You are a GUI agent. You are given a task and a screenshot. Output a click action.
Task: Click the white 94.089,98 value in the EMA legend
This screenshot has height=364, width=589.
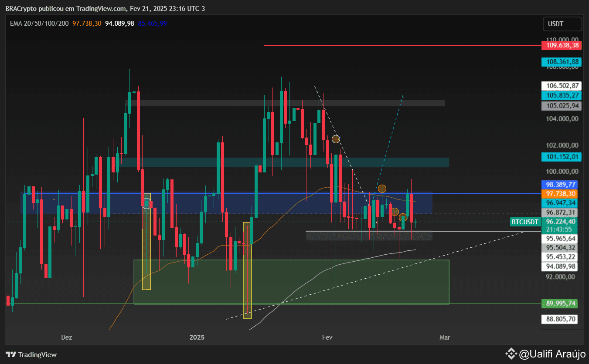pos(119,23)
